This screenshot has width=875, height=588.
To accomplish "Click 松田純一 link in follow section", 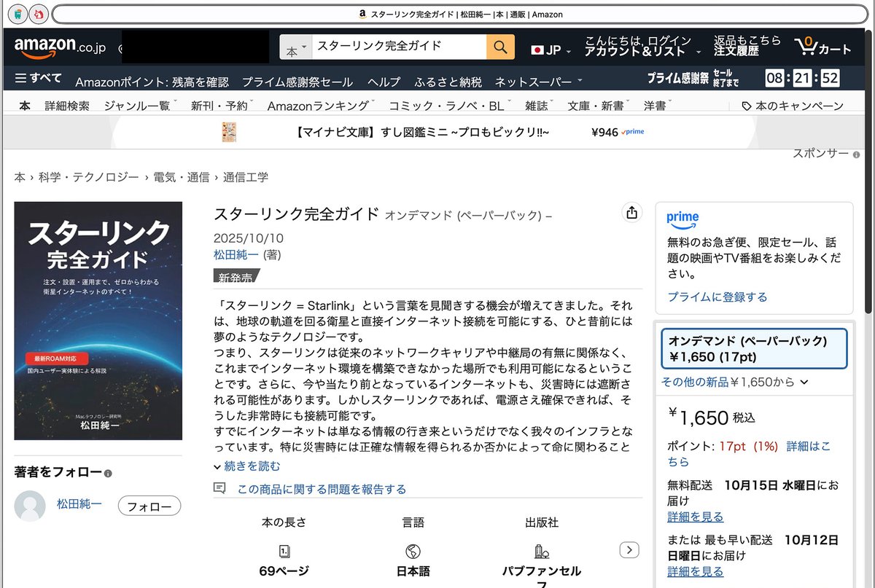I will tap(79, 503).
